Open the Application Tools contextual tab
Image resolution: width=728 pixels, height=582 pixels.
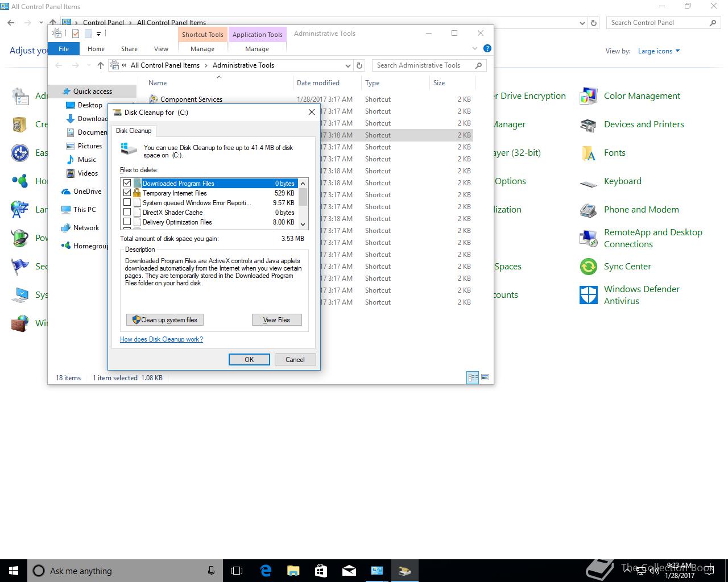pos(258,35)
